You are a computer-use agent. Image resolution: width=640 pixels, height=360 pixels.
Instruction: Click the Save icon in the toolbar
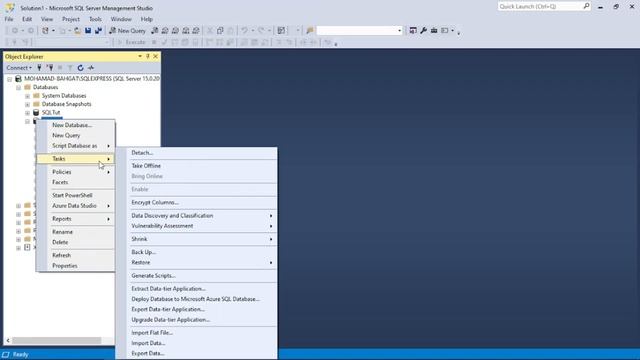pos(88,31)
